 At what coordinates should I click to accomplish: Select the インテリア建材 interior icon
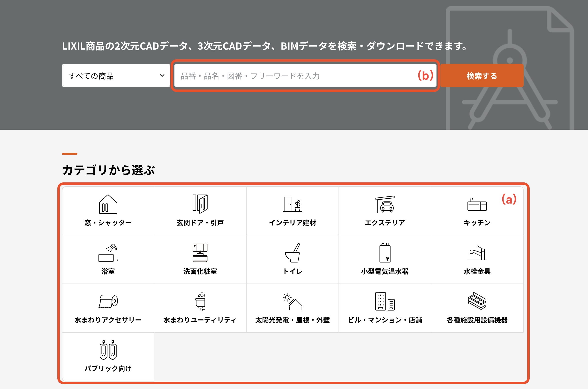coord(292,204)
